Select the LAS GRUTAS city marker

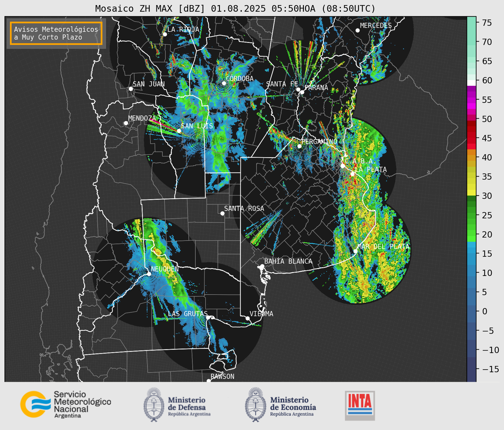tap(208, 318)
